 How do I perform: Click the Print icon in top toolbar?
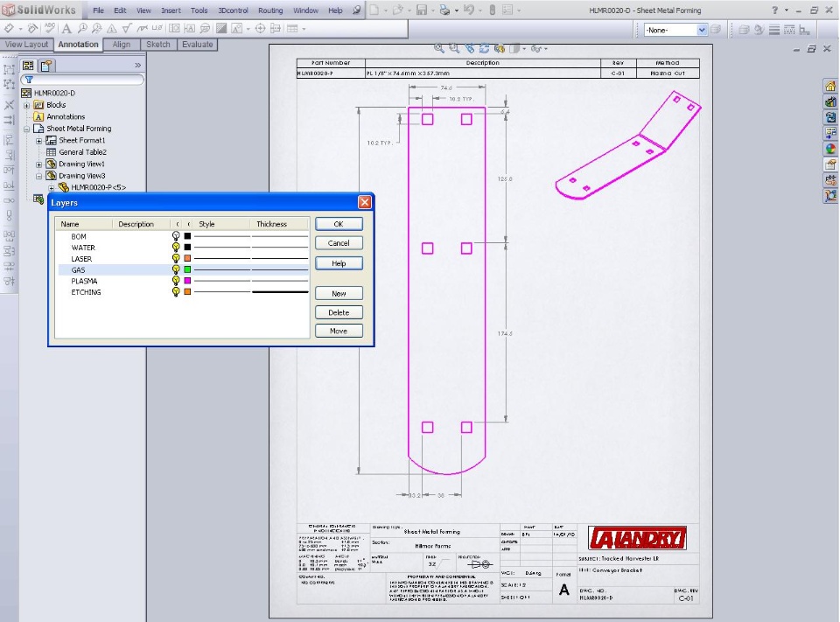tap(444, 10)
